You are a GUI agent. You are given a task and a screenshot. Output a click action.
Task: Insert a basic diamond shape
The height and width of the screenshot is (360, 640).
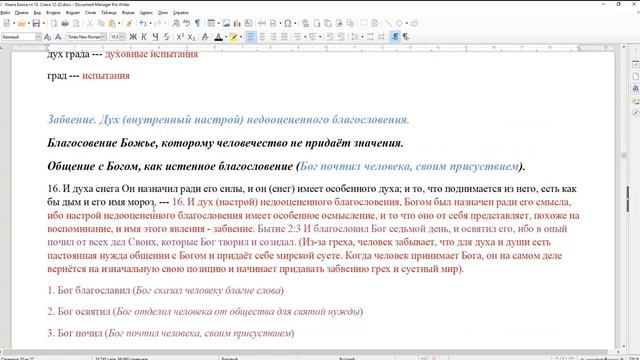point(399,23)
